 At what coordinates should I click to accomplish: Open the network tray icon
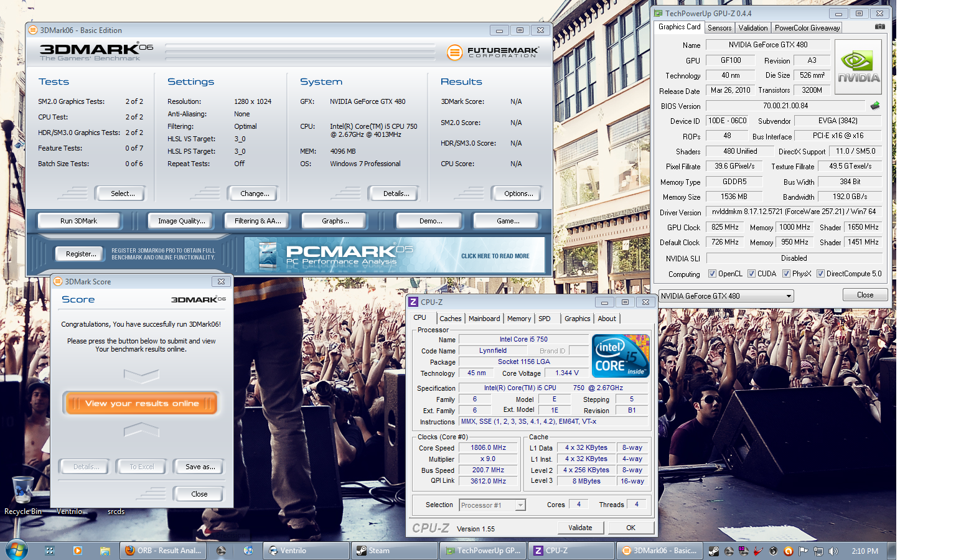[x=818, y=551]
